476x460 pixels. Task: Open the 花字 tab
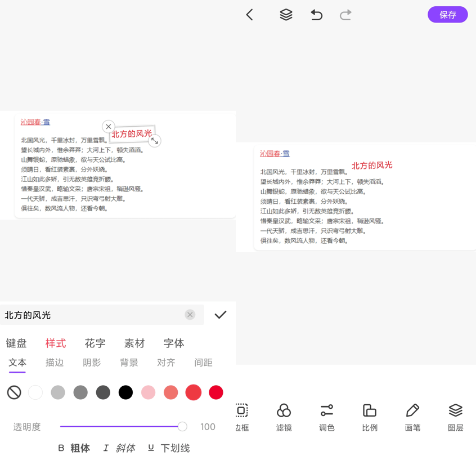[95, 343]
